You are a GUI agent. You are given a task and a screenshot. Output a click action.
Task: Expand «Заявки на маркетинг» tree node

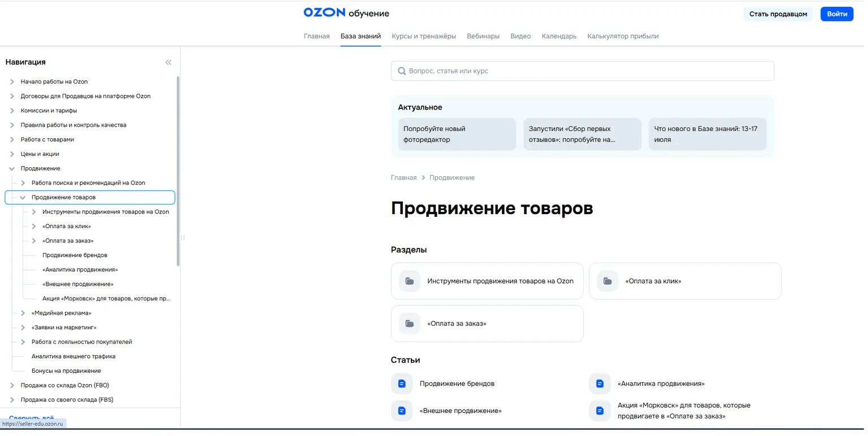(23, 328)
